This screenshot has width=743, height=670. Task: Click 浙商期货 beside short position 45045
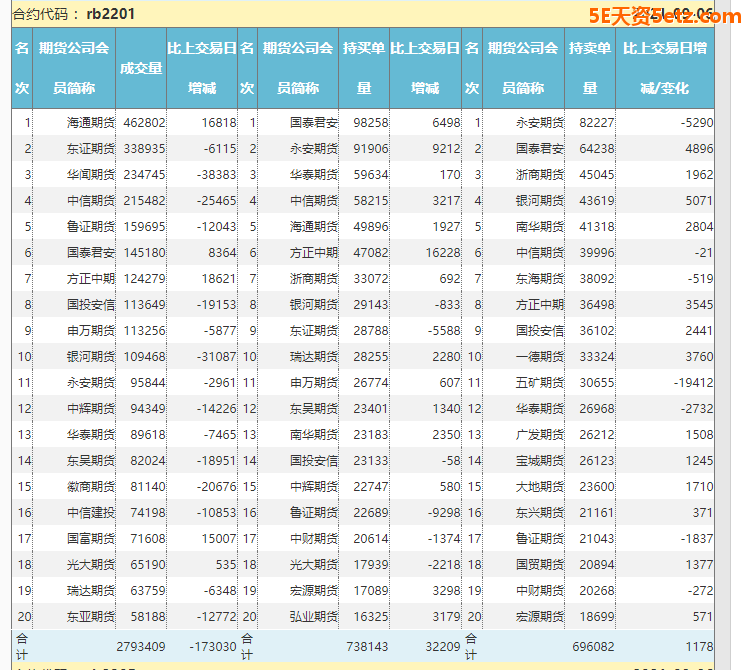point(540,175)
